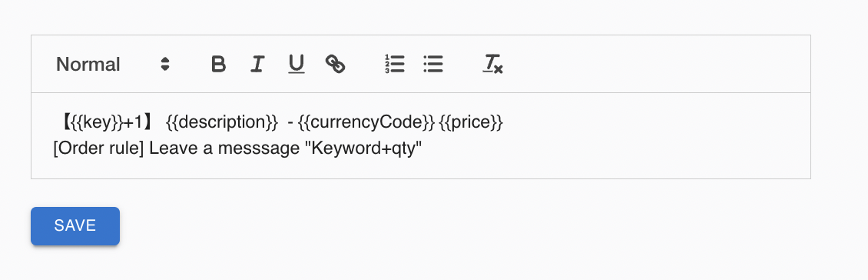Click the {{price}} placeholder text
Image resolution: width=868 pixels, height=280 pixels.
pyautogui.click(x=471, y=122)
